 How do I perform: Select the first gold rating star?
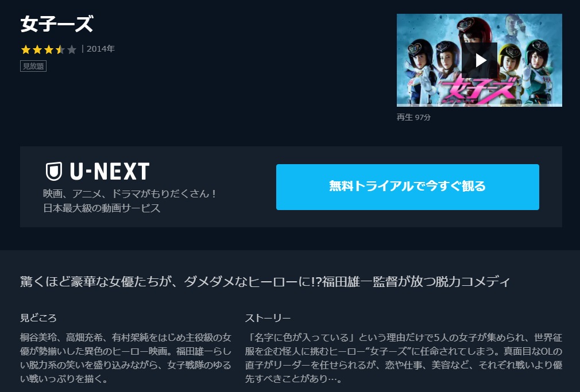tap(25, 49)
